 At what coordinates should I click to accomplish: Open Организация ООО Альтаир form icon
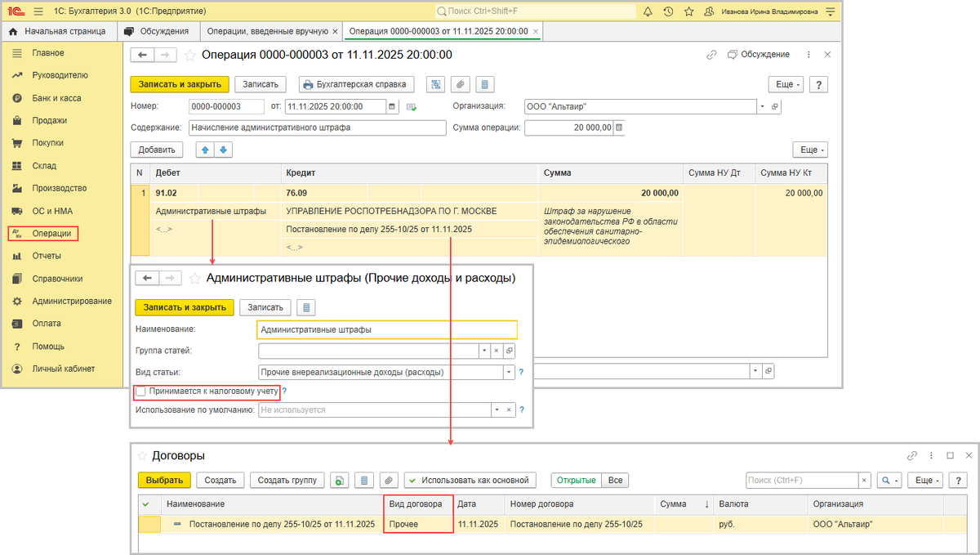(x=775, y=106)
